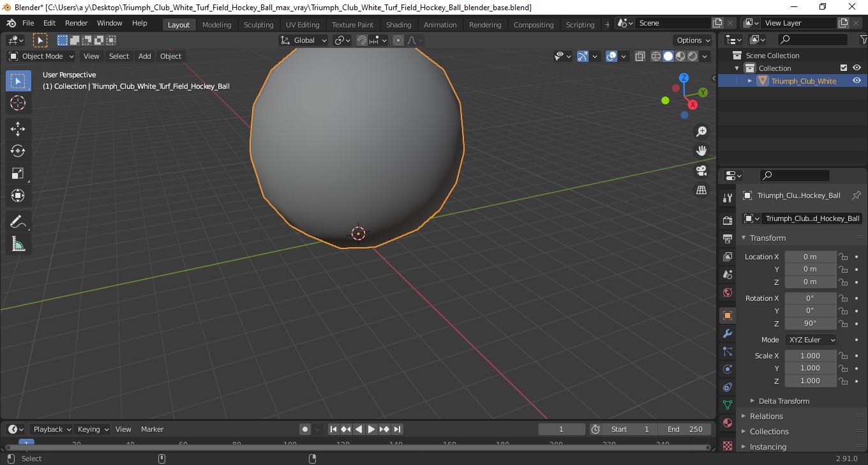Pin the Triumph_Clu..Hockey_Ball properties context
The image size is (868, 465).
857,195
